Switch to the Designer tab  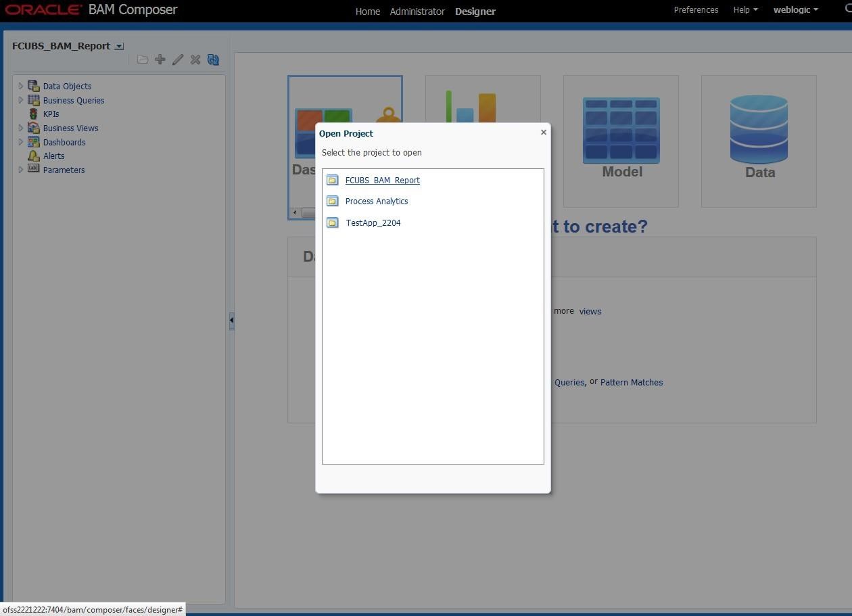pos(475,11)
